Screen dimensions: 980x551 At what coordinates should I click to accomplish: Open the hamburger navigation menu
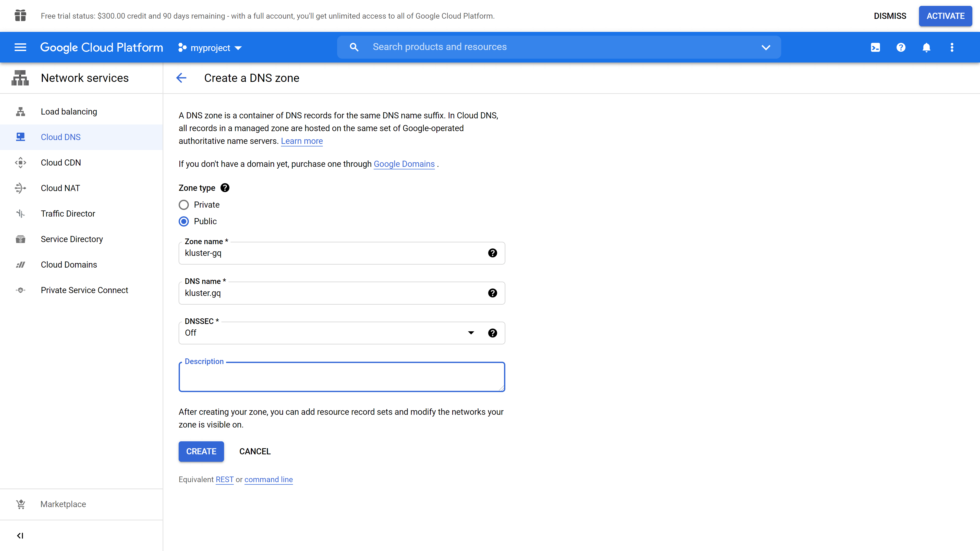point(20,47)
